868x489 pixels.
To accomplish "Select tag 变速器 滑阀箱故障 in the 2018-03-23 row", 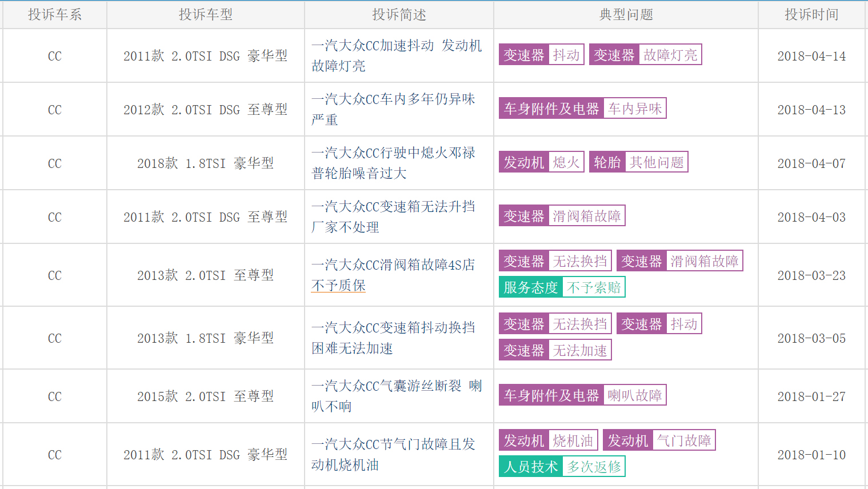I will [x=680, y=261].
